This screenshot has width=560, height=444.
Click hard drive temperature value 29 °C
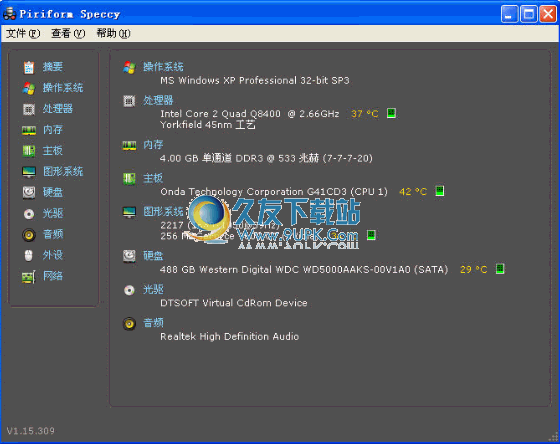point(474,269)
